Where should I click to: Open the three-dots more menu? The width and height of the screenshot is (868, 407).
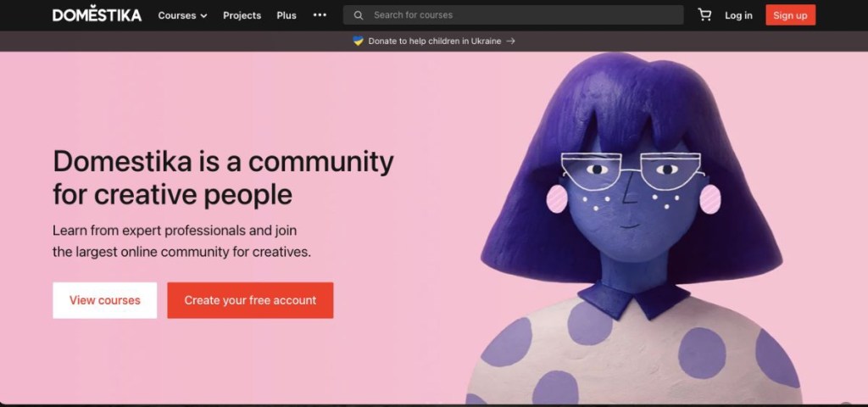(320, 15)
